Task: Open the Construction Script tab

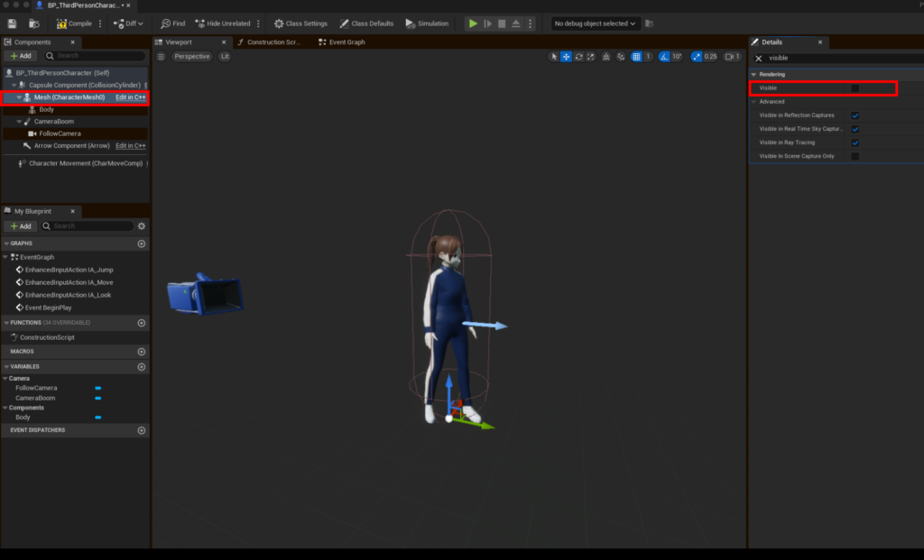Action: pyautogui.click(x=269, y=42)
